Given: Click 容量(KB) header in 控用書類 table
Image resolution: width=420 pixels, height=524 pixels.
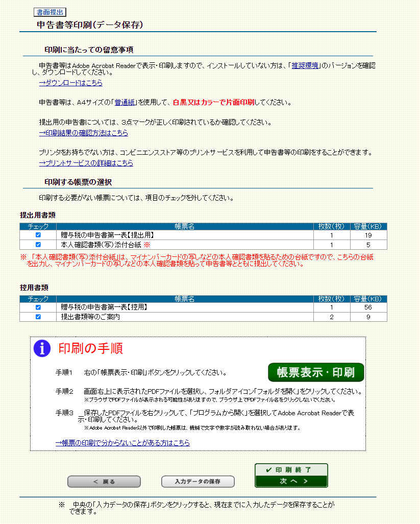Looking at the screenshot, I should (x=368, y=299).
